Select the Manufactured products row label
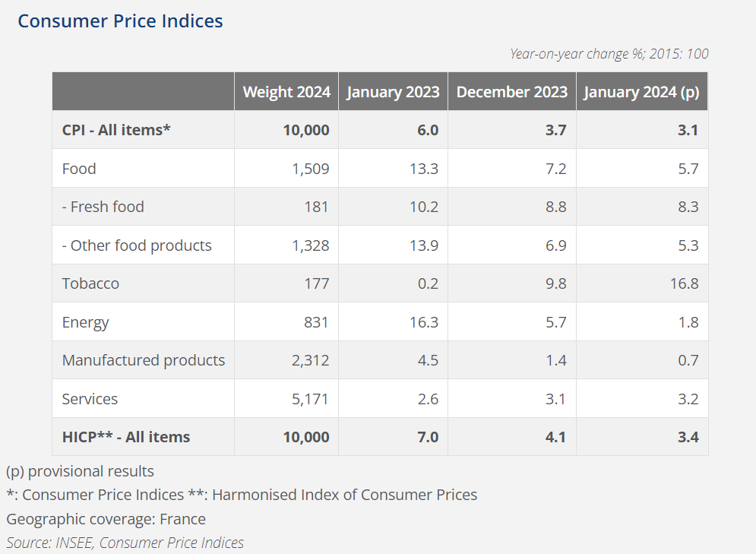 pyautogui.click(x=144, y=360)
